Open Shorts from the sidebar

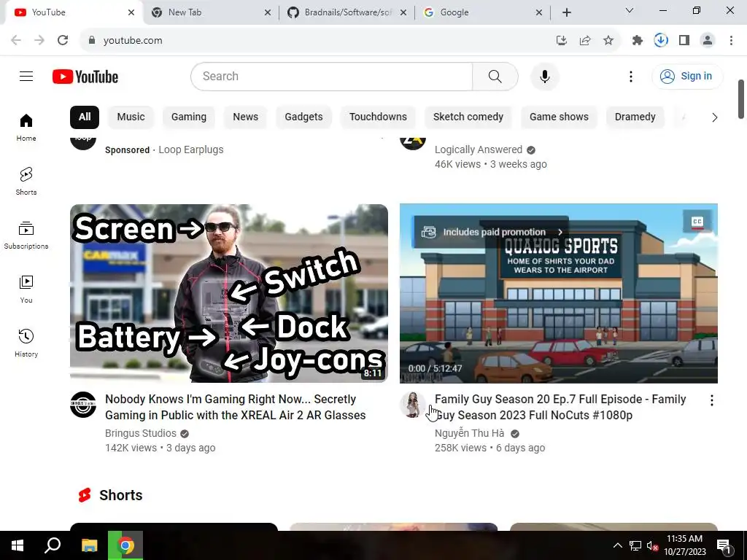click(26, 181)
